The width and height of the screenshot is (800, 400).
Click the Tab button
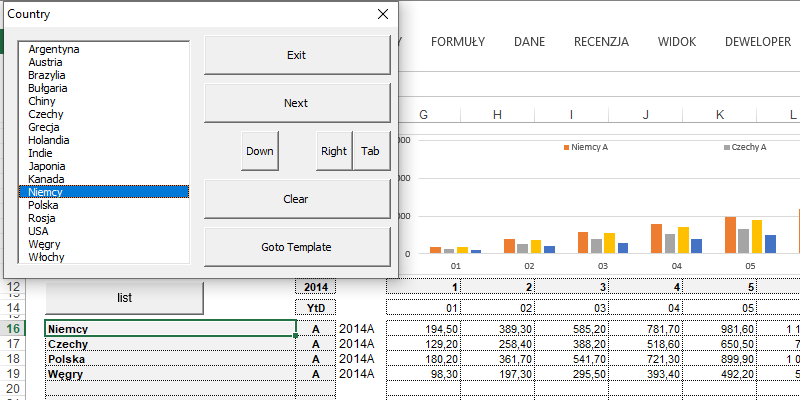[x=370, y=151]
